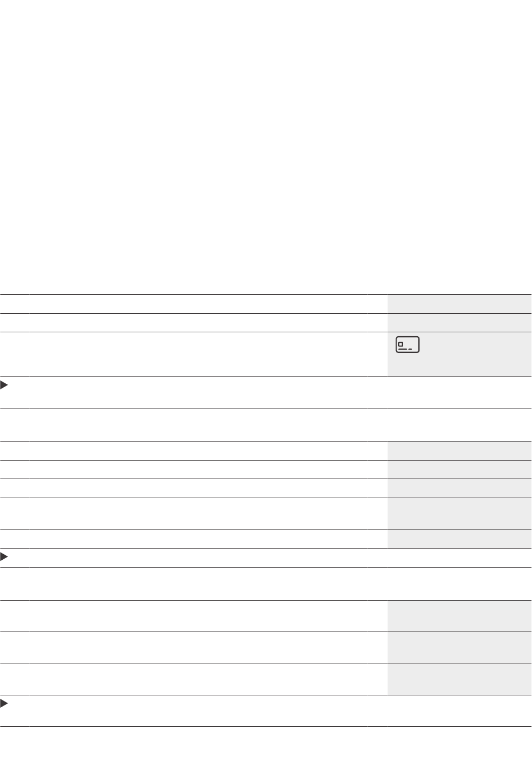Expand the second arrow-marked note row
The height and width of the screenshot is (780, 532).
[4, 558]
